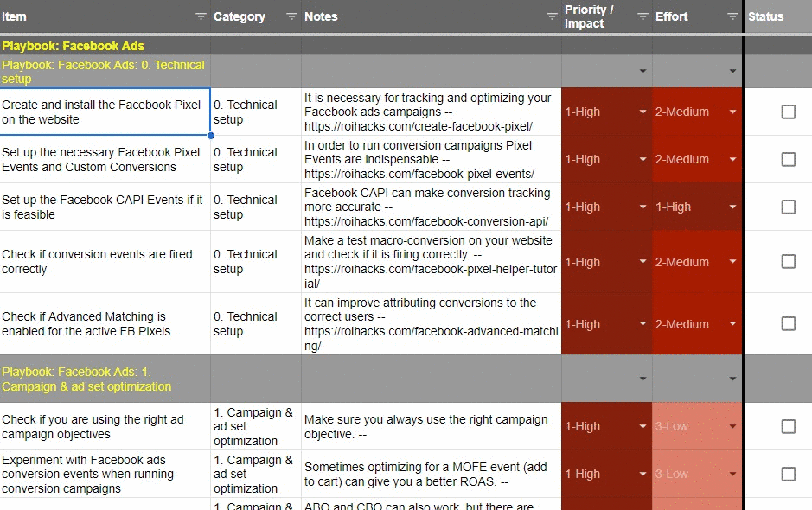Open the filter icon on the Priority / Impact column
Screen dimensions: 812x510
643,16
